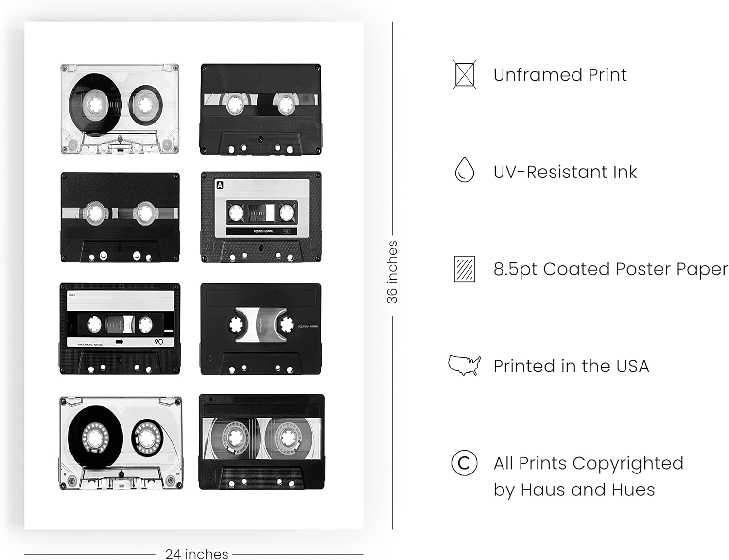Screen dimensions: 729x560
Task: Select the clear cassette in the bottom-left
Action: tap(121, 443)
